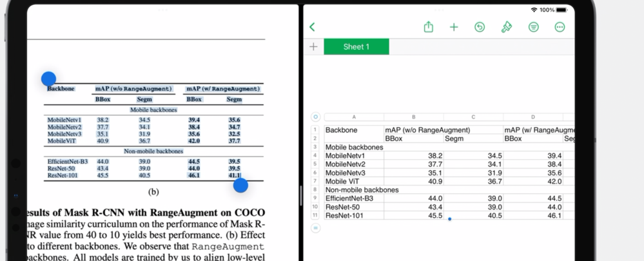
Task: Tap the ResNet-50 spreadsheet cell
Action: (x=354, y=207)
